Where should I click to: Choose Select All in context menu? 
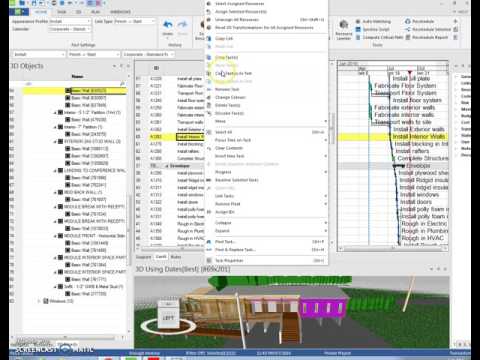coord(266,132)
